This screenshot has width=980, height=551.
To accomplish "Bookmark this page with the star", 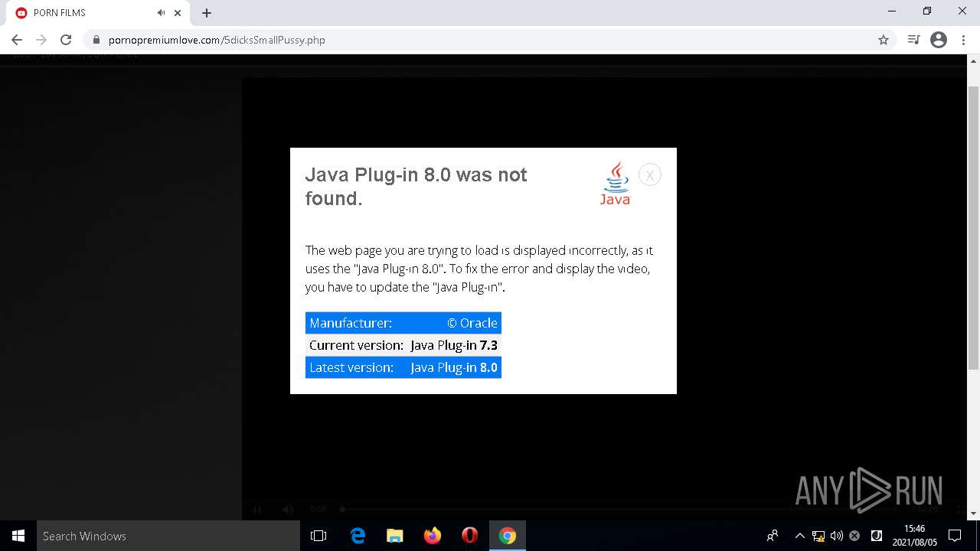I will (x=884, y=40).
